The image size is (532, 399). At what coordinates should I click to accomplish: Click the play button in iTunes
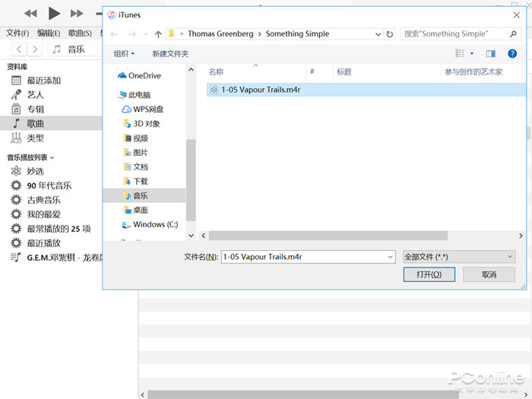click(54, 14)
